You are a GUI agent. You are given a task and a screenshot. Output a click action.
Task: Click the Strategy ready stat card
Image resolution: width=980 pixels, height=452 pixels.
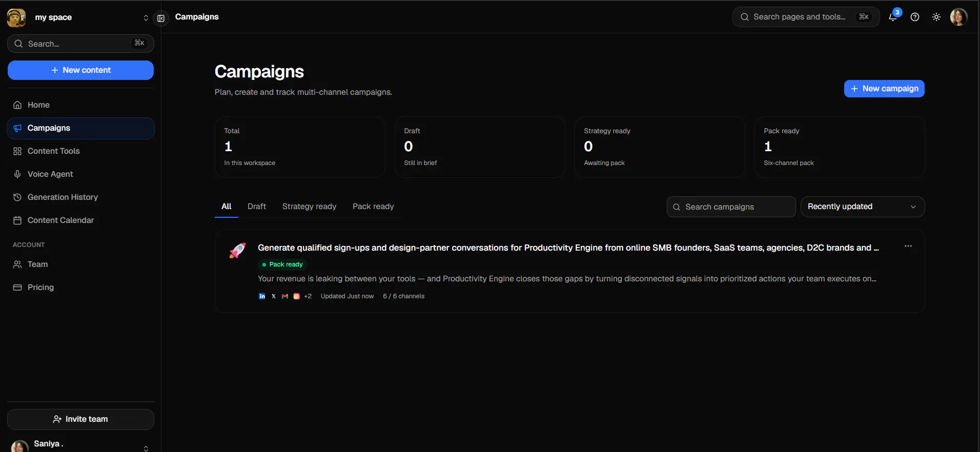pyautogui.click(x=660, y=147)
